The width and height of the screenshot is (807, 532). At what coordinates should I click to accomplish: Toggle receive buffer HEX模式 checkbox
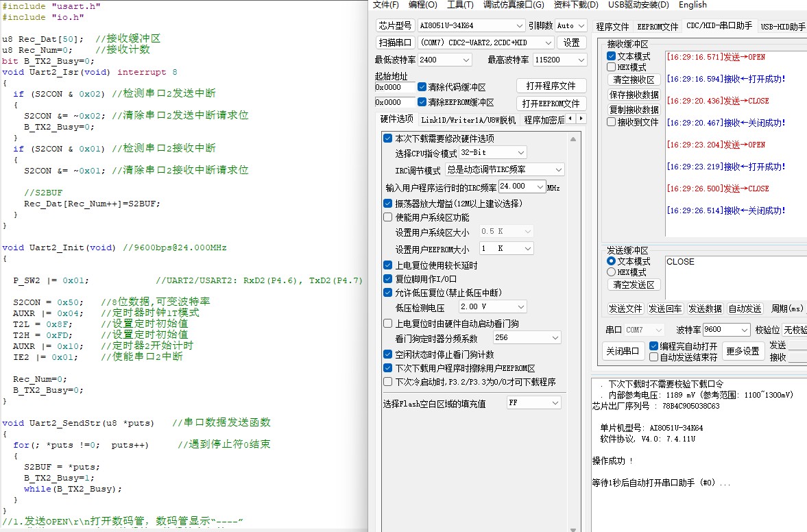click(x=612, y=67)
